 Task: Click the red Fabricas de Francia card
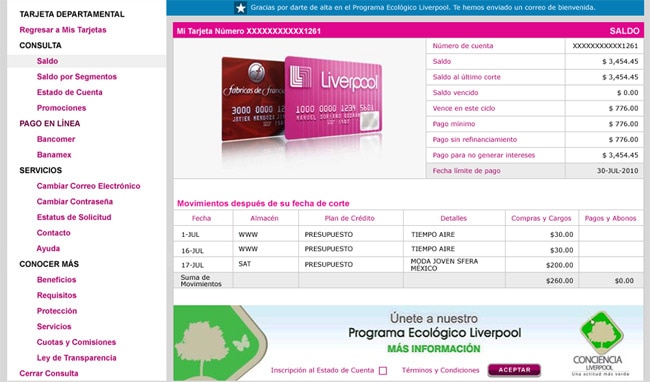[x=253, y=99]
